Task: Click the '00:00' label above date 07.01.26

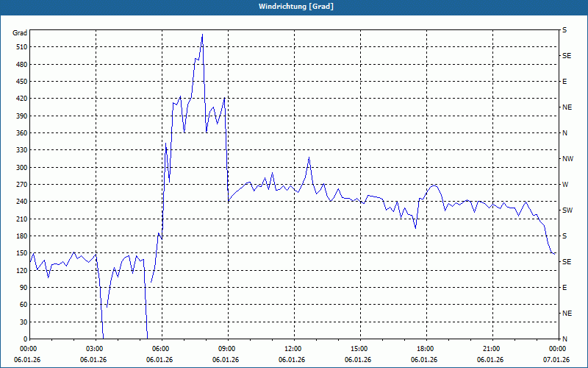Action: coord(559,349)
